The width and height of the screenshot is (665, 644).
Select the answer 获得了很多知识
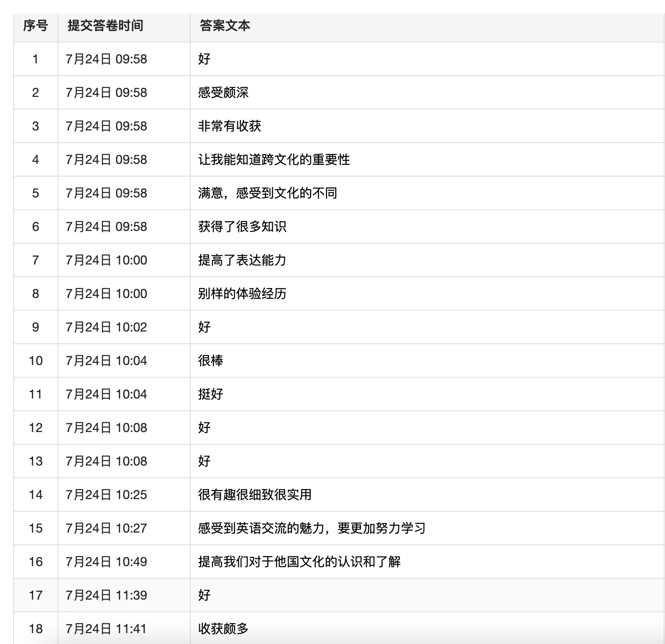[242, 227]
